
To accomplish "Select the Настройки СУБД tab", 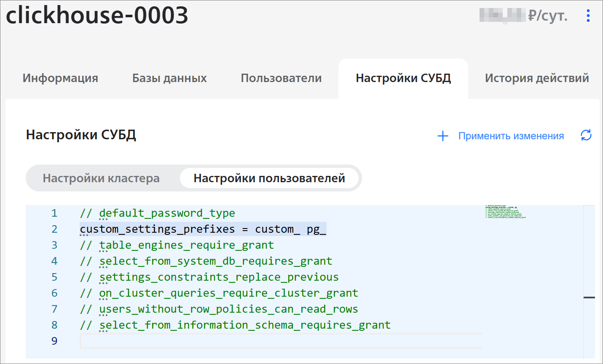I will [x=403, y=78].
